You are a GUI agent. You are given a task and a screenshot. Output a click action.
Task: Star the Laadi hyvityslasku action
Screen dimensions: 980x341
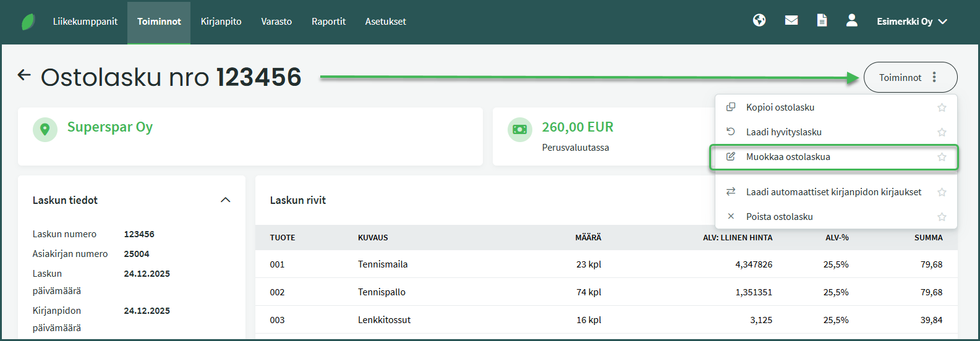pos(942,132)
